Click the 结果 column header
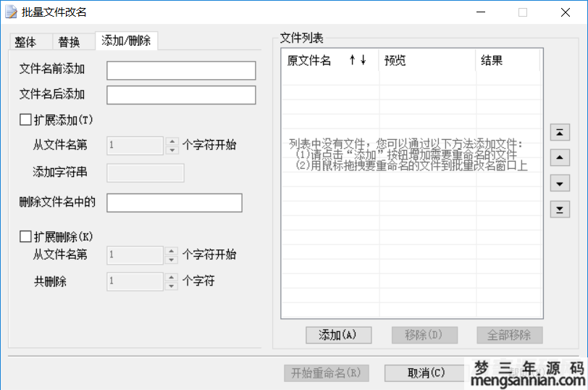Viewport: 588px width, 390px height. tap(508, 60)
